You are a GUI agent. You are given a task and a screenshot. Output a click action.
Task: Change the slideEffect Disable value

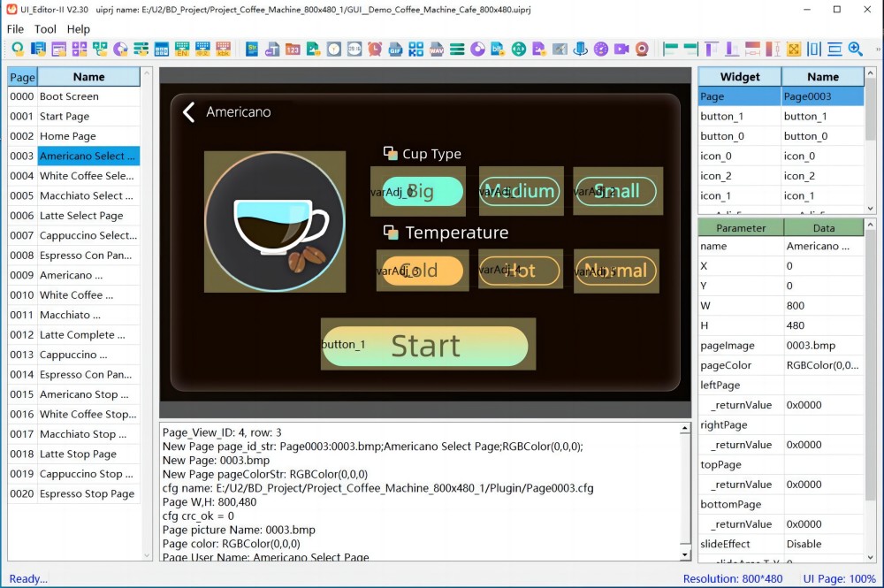(824, 544)
